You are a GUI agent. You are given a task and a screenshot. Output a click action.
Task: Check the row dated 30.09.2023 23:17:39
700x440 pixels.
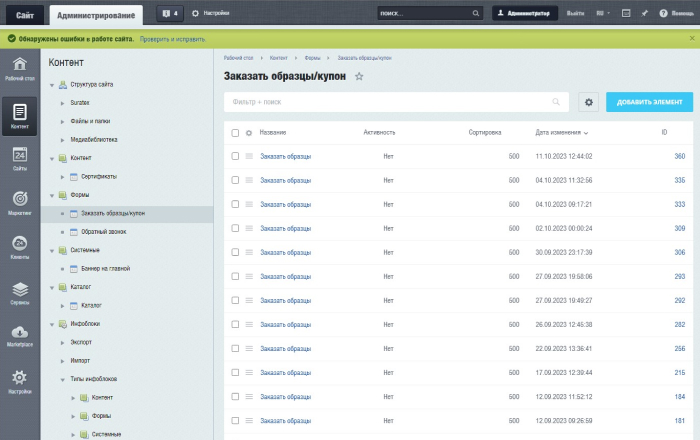pos(235,253)
